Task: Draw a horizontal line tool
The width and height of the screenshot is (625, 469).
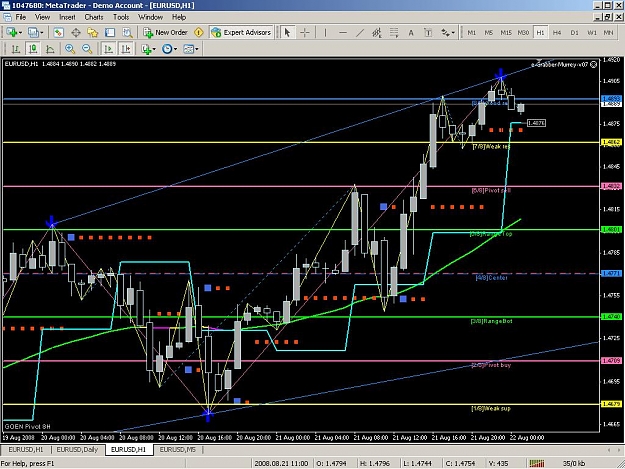Action: tap(342, 33)
